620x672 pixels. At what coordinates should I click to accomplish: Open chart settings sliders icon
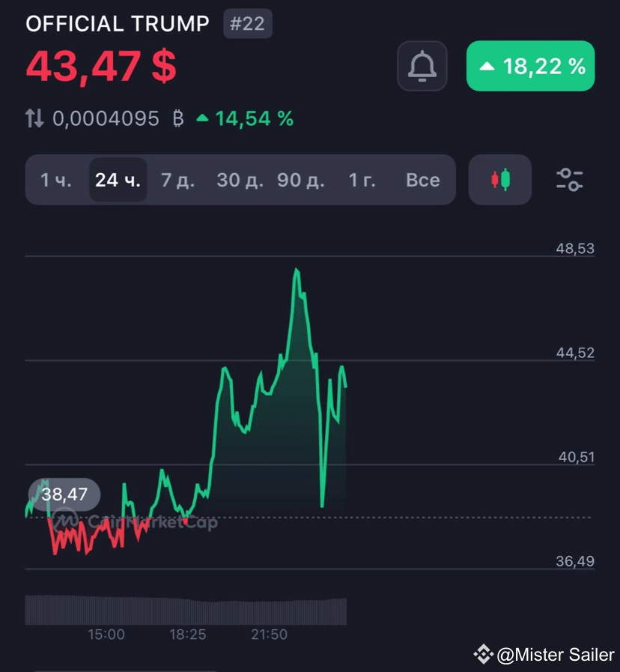click(569, 180)
